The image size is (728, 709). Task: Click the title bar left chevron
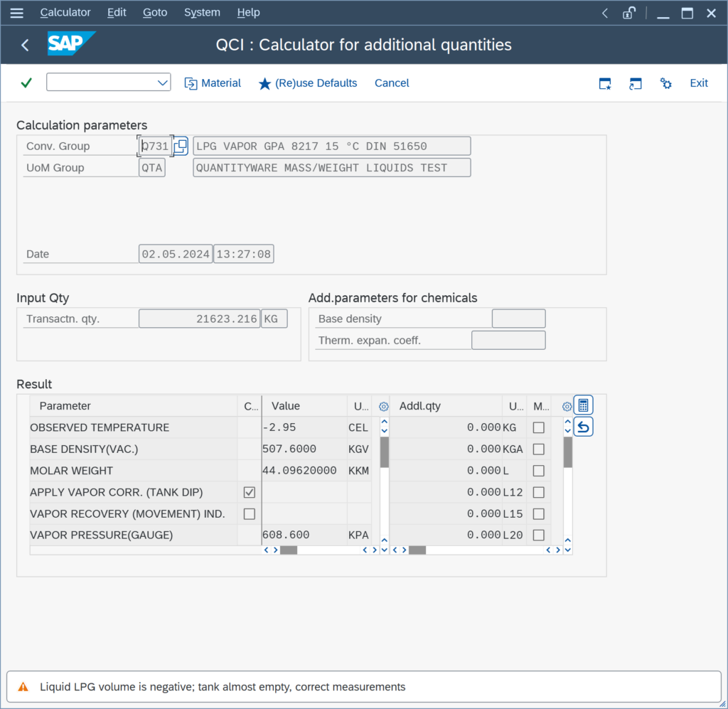tap(604, 13)
